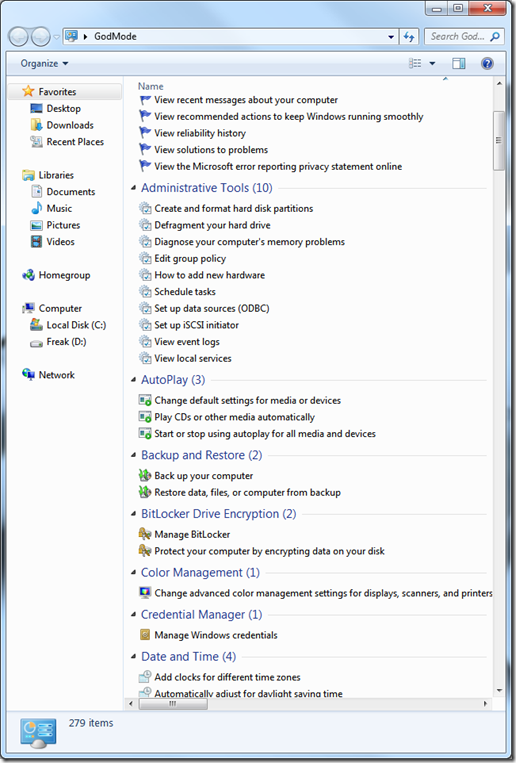Click the search magnifier icon
Image resolution: width=516 pixels, height=763 pixels.
click(495, 36)
